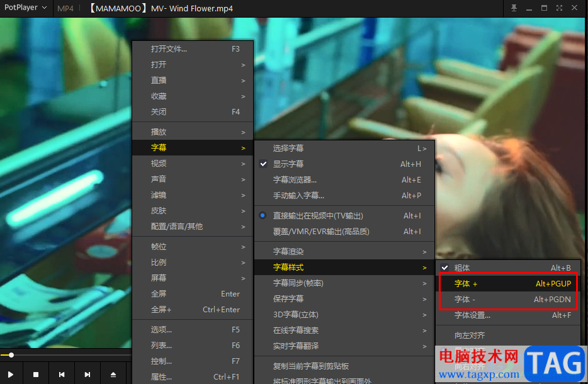Open 选项... preferences
588x384 pixels.
pos(193,330)
